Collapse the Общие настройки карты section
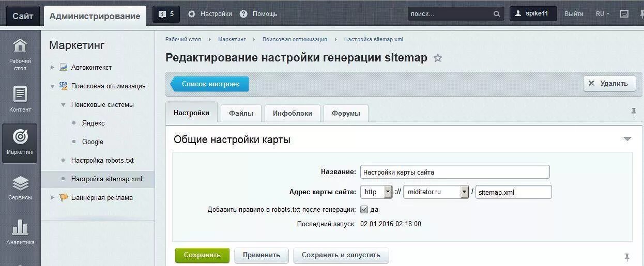Viewport: 644px width, 266px height. (627, 139)
